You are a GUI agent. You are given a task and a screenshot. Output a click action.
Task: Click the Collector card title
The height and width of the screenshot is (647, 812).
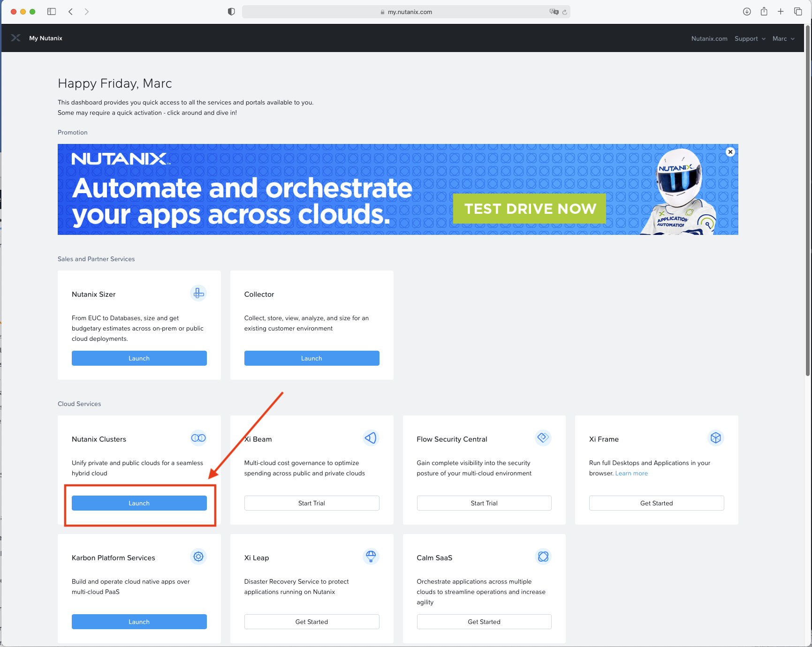[x=259, y=294]
